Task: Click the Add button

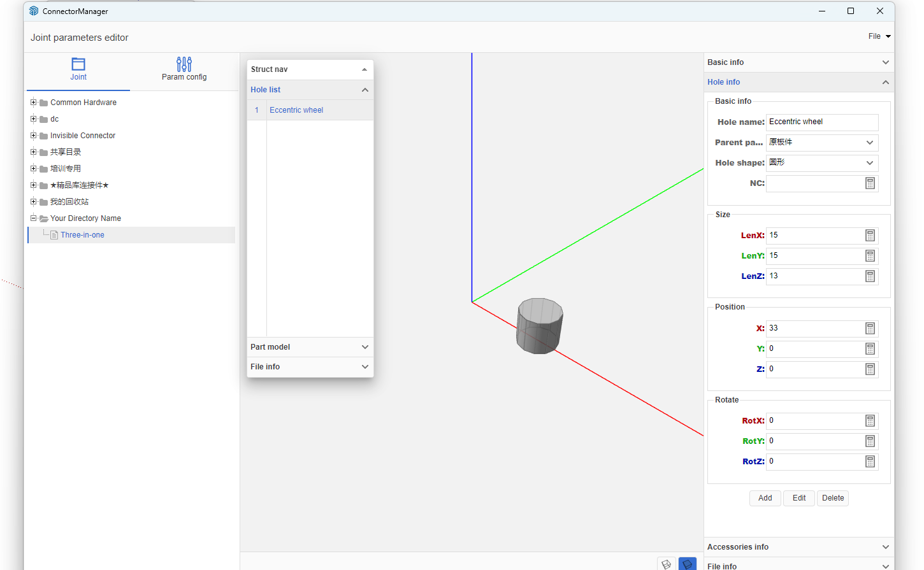Action: pos(765,498)
